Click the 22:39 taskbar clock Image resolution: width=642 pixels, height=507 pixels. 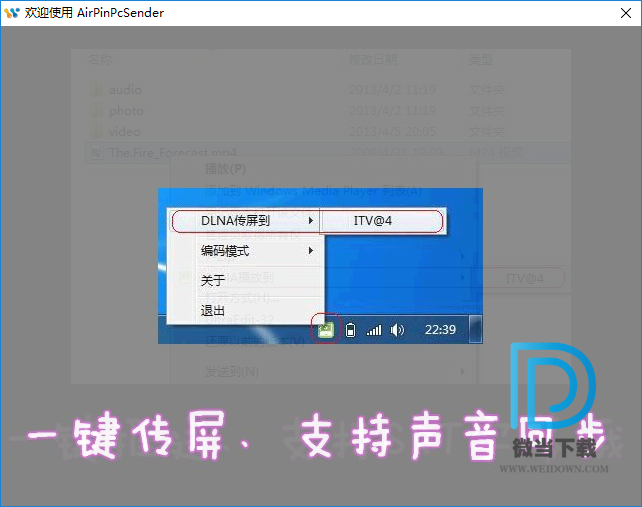point(440,330)
